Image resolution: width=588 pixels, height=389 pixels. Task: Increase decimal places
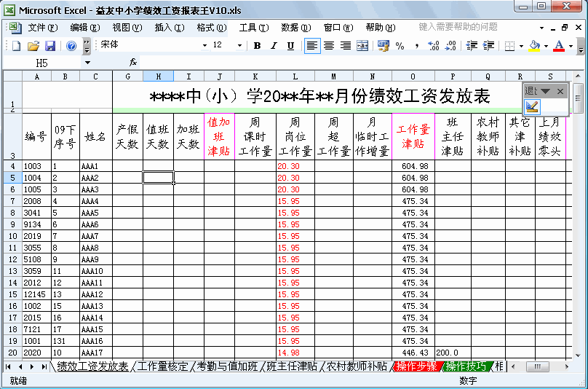pyautogui.click(x=434, y=46)
